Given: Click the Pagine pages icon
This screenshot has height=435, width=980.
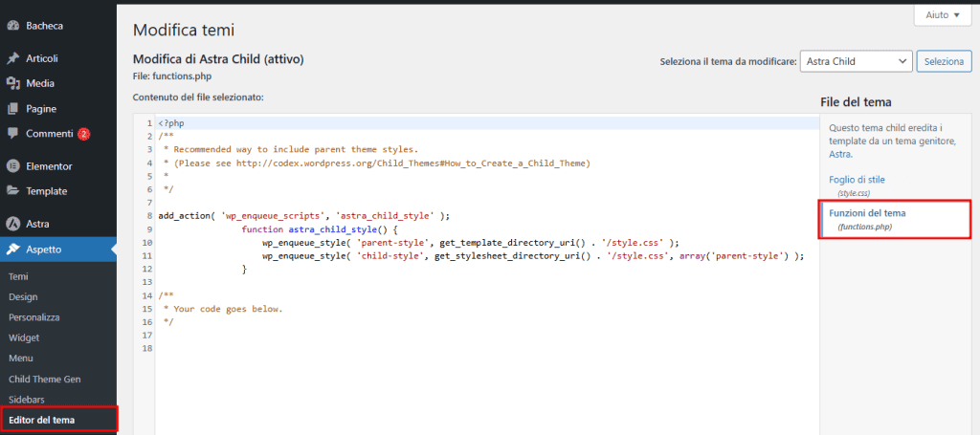Looking at the screenshot, I should [12, 109].
